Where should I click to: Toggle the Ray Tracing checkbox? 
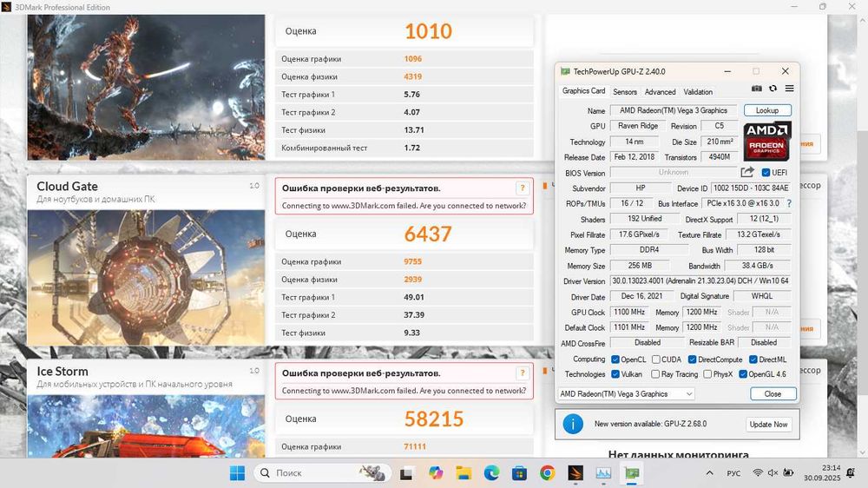(655, 374)
